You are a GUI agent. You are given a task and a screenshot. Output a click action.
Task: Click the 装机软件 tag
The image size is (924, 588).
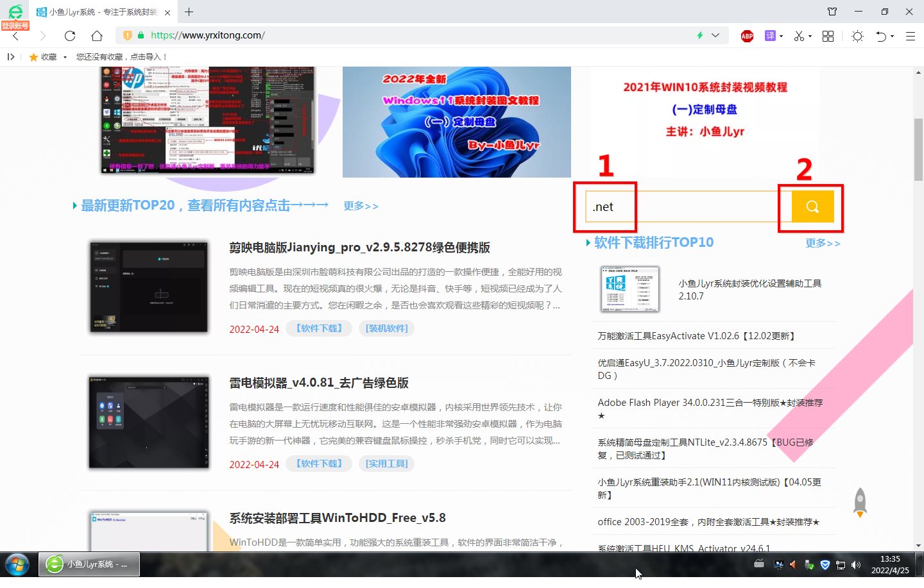387,328
